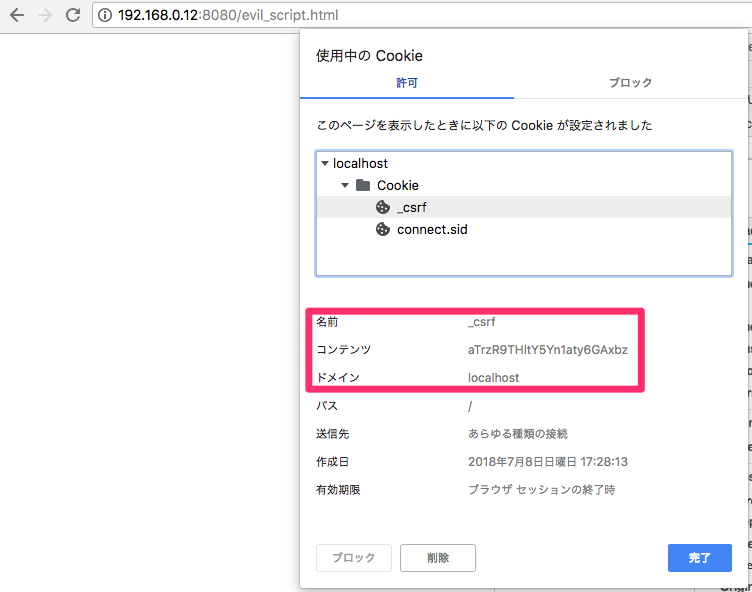Switch to the 許可 tab

(x=407, y=83)
